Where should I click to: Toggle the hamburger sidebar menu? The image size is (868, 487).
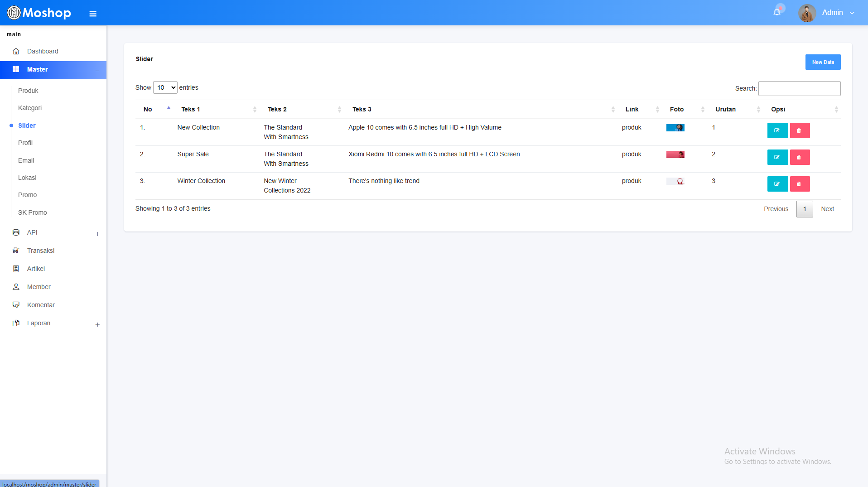[x=93, y=14]
